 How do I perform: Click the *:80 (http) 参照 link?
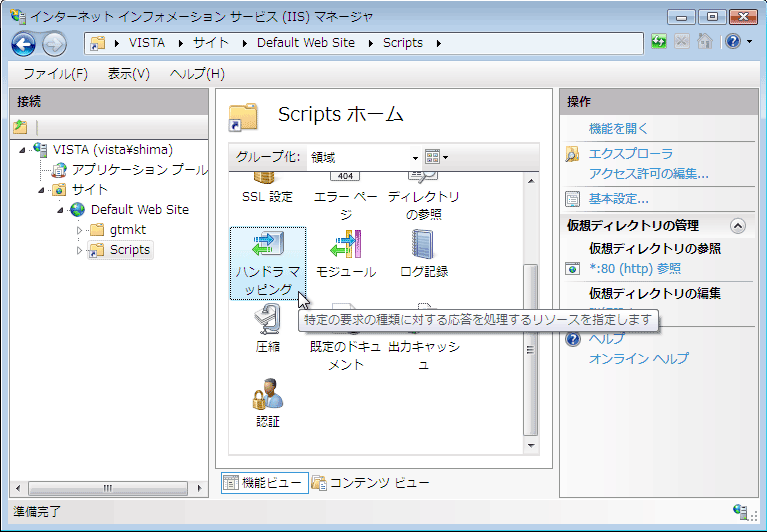click(634, 268)
